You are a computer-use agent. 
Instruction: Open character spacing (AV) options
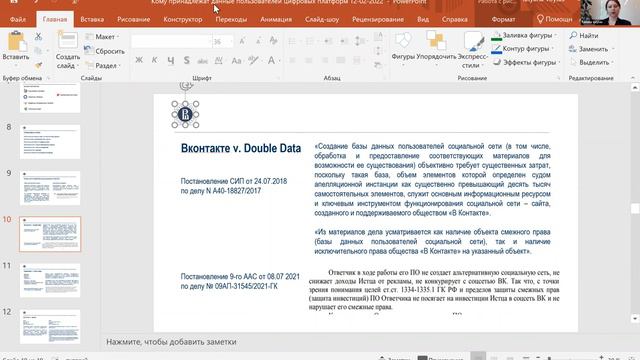point(219,61)
